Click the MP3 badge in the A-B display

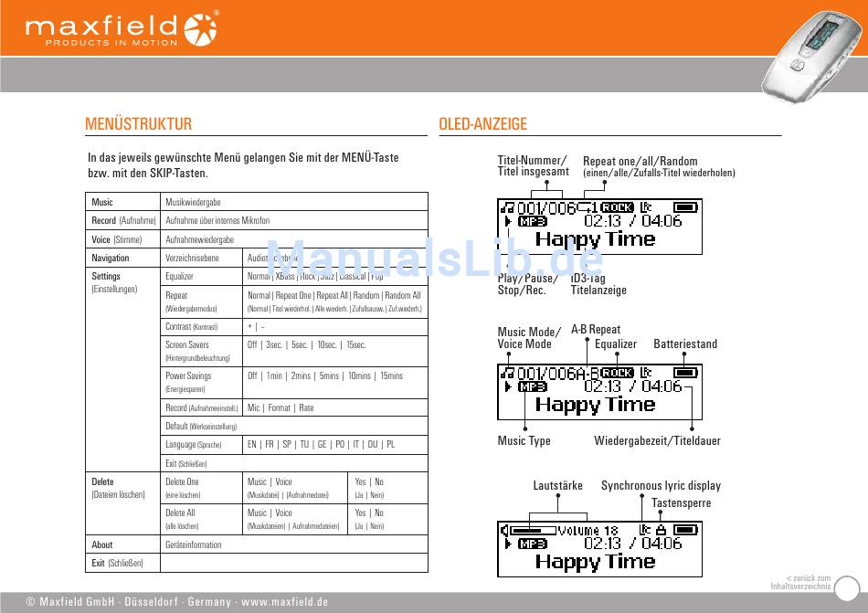(x=532, y=386)
